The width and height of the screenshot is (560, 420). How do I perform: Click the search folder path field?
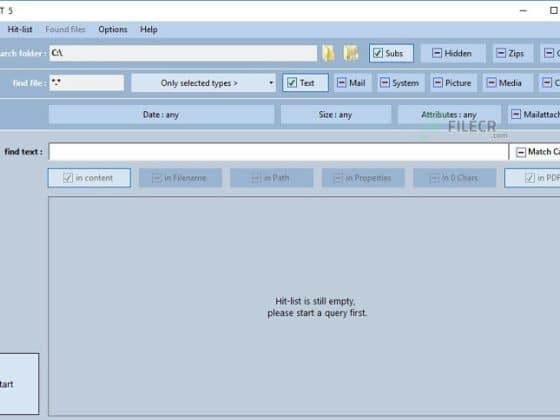[x=183, y=53]
